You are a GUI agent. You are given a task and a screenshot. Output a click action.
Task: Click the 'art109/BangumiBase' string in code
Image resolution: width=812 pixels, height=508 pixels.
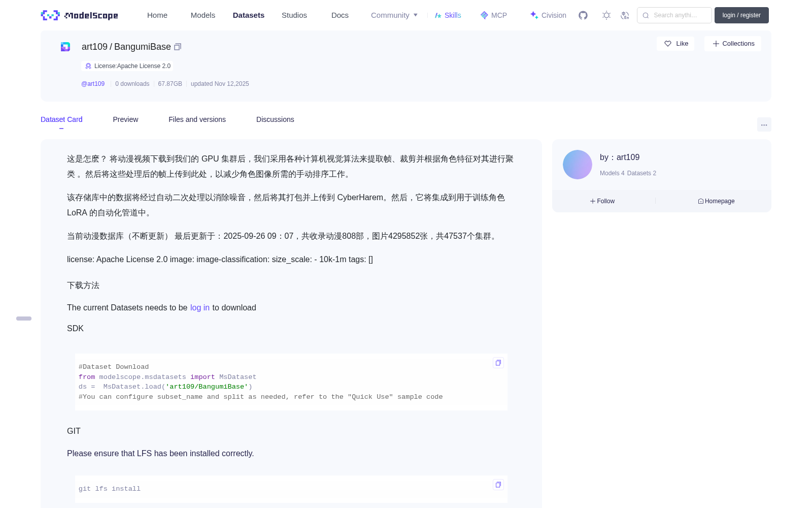(x=207, y=387)
